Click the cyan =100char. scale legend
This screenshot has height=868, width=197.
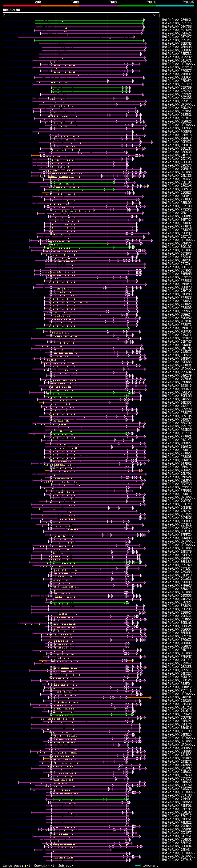pos(146,865)
